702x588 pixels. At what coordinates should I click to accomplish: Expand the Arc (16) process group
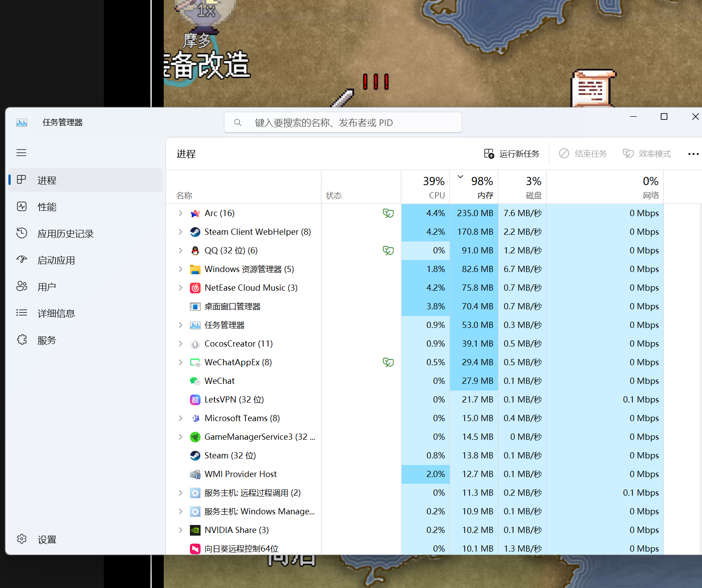tap(180, 213)
